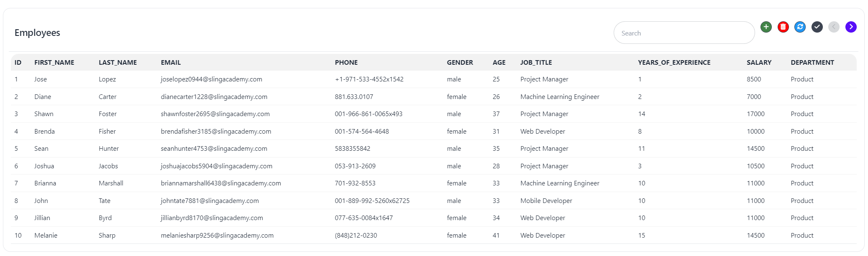Click the green add employee icon

point(766,27)
